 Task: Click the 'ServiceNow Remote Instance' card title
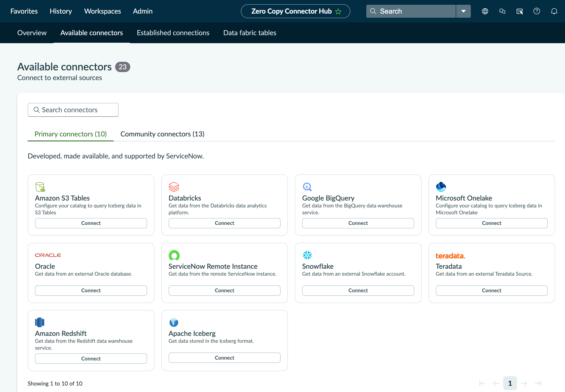click(x=213, y=266)
